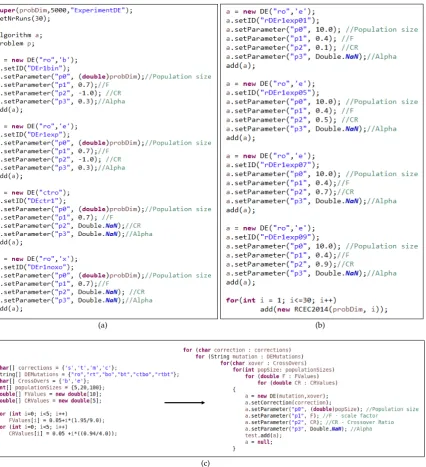The width and height of the screenshot is (426, 467).
Task: Click the a = null line
Action: pyautogui.click(x=258, y=442)
